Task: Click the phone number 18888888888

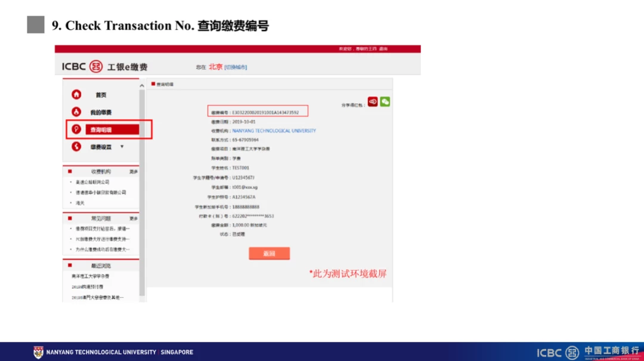Action: (x=246, y=207)
